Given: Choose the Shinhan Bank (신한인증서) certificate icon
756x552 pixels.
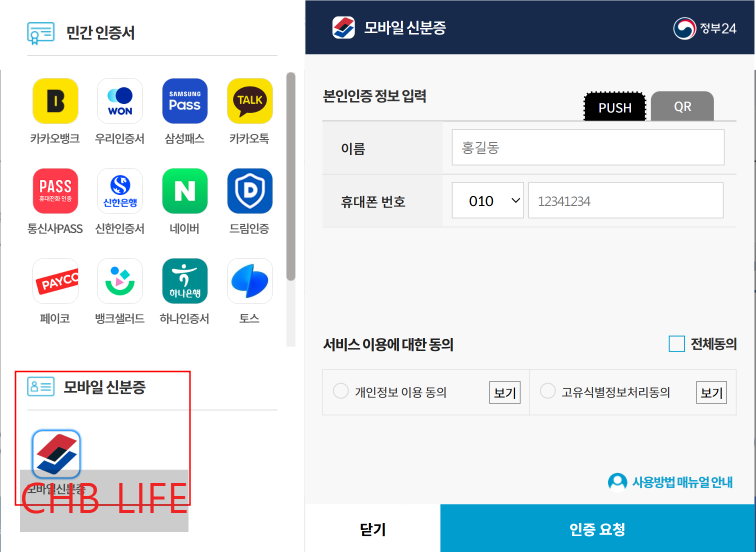Looking at the screenshot, I should [120, 191].
